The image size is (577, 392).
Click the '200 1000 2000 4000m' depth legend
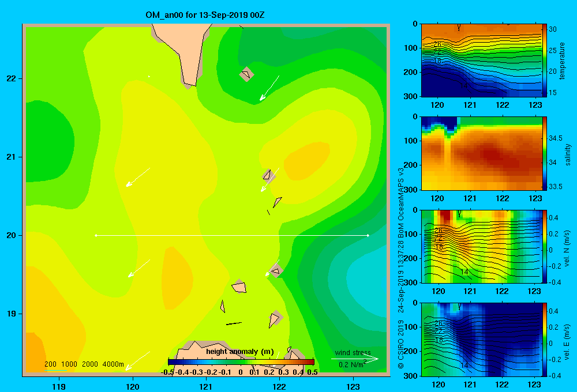coord(84,364)
